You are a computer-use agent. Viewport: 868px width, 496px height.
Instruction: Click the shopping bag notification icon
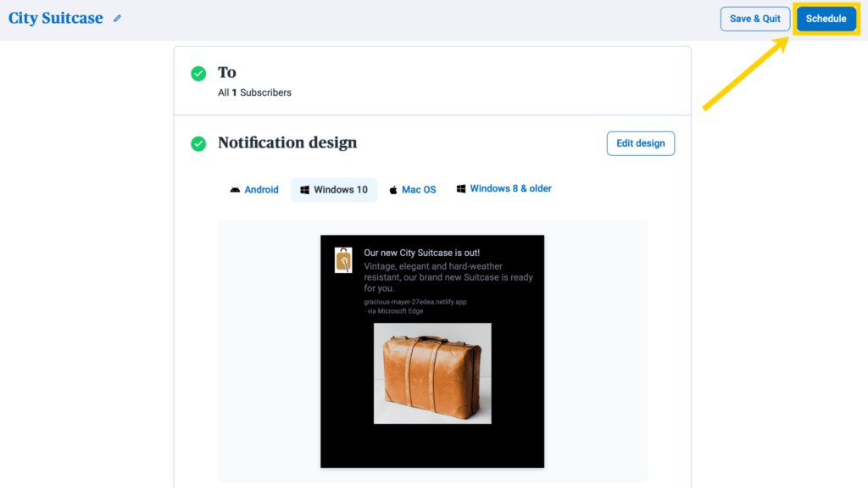[x=343, y=260]
